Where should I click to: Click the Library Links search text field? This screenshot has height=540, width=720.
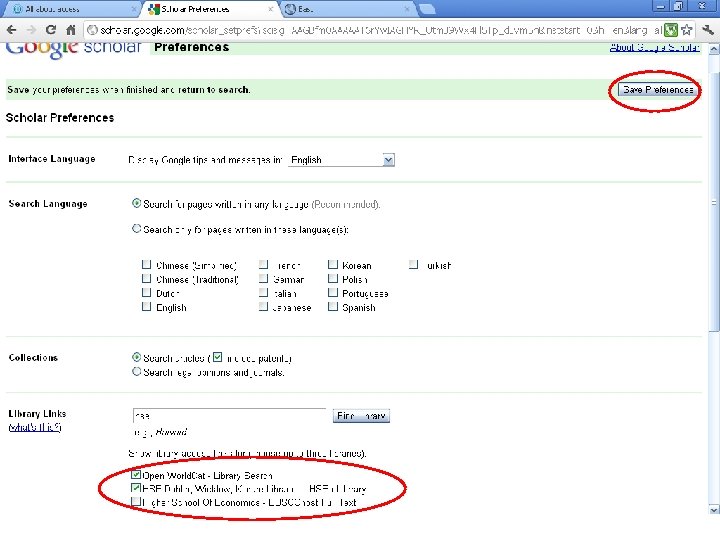229,416
